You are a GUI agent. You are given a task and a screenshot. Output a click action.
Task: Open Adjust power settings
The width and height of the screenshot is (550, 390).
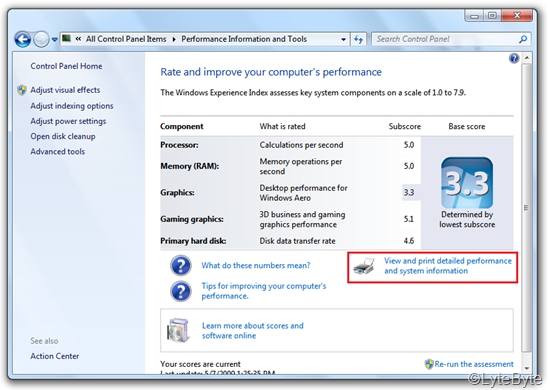point(68,121)
